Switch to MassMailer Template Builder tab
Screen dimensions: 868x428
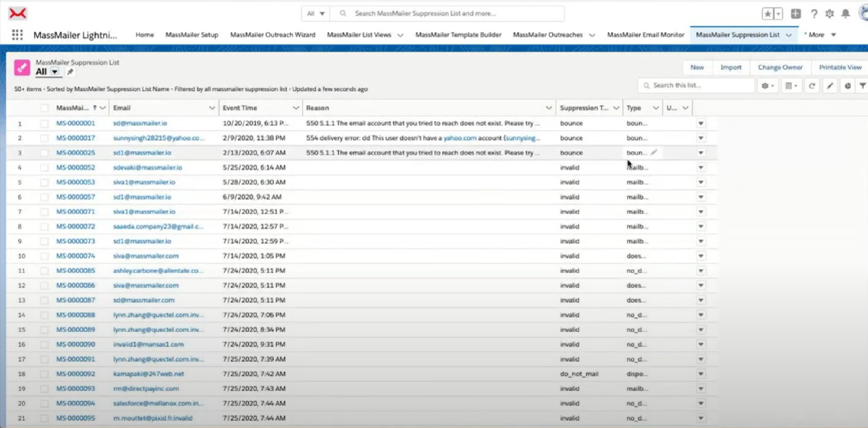coord(458,35)
